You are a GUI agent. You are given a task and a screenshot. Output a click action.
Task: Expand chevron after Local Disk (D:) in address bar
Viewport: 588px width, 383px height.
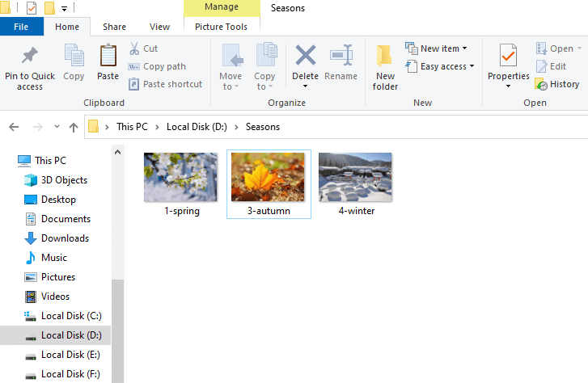pyautogui.click(x=236, y=127)
